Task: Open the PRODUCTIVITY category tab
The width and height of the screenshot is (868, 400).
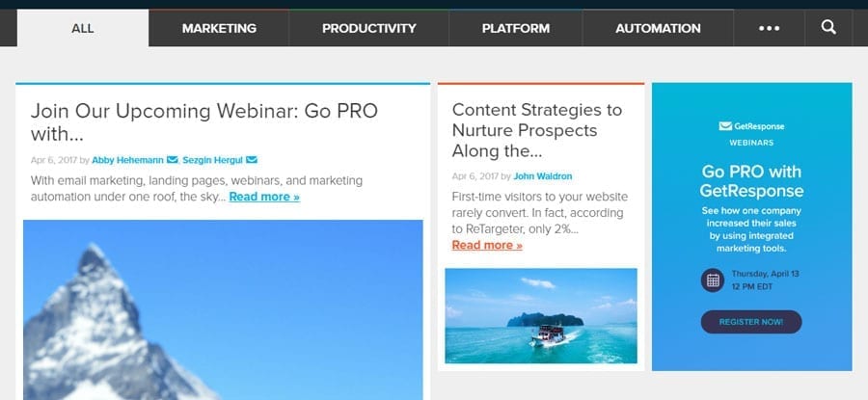Action: click(x=369, y=28)
